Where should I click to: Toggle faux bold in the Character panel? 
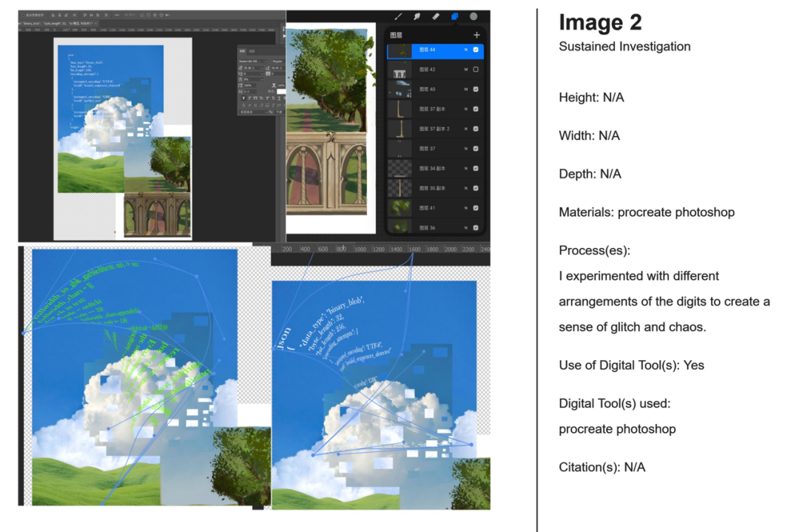click(243, 98)
